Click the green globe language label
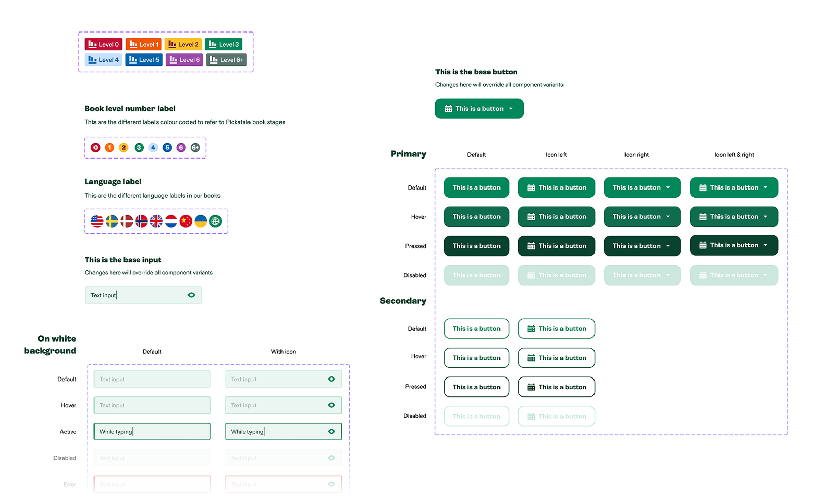Image resolution: width=813 pixels, height=504 pixels. 215,221
